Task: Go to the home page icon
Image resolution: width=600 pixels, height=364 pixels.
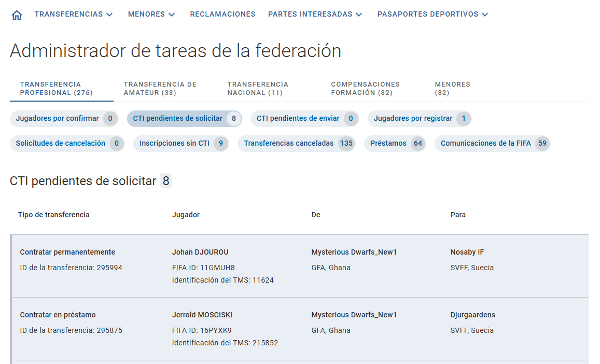Action: [x=17, y=15]
